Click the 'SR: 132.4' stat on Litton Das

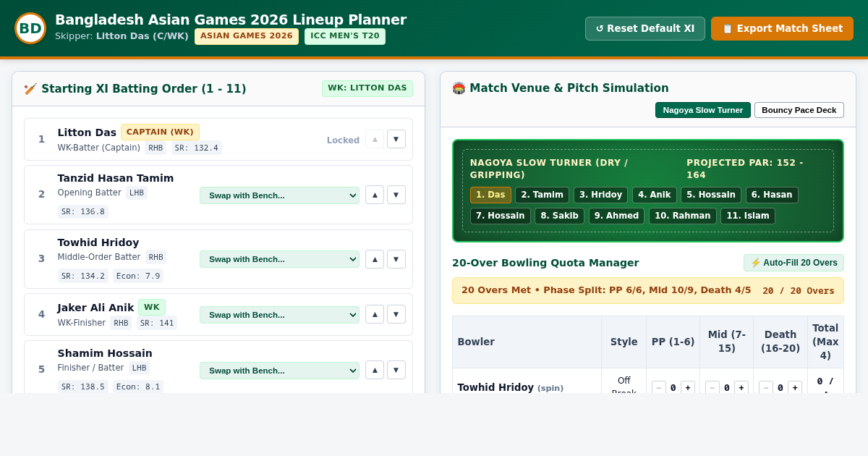(x=196, y=148)
